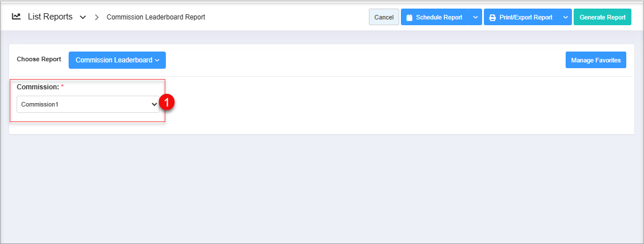The image size is (644, 244).
Task: Open the Schedule Report split-button arrow
Action: [475, 17]
